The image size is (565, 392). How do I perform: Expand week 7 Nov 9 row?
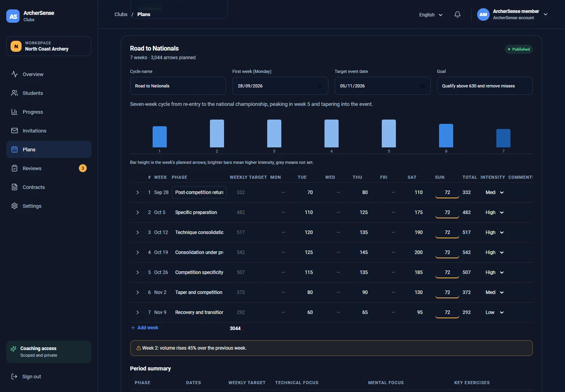(x=138, y=312)
